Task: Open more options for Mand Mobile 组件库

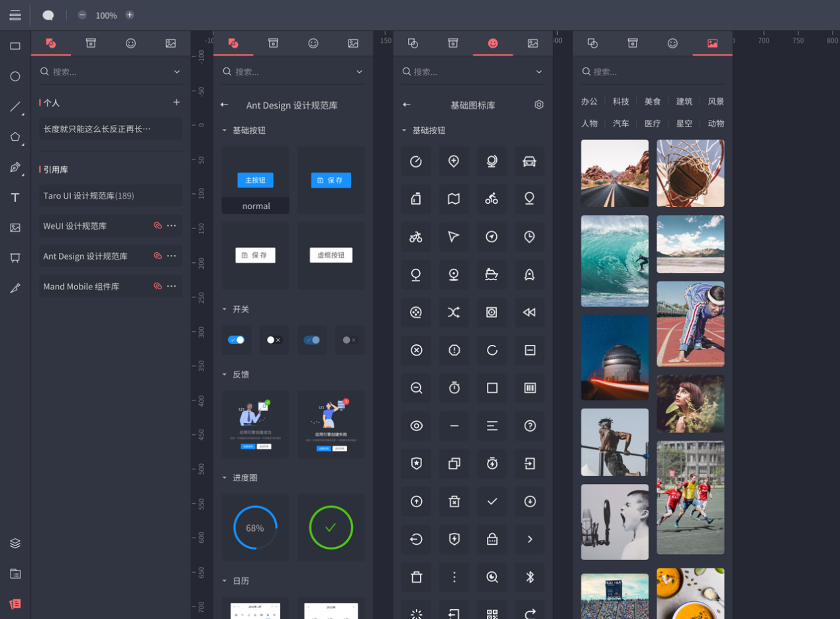Action: click(x=172, y=286)
